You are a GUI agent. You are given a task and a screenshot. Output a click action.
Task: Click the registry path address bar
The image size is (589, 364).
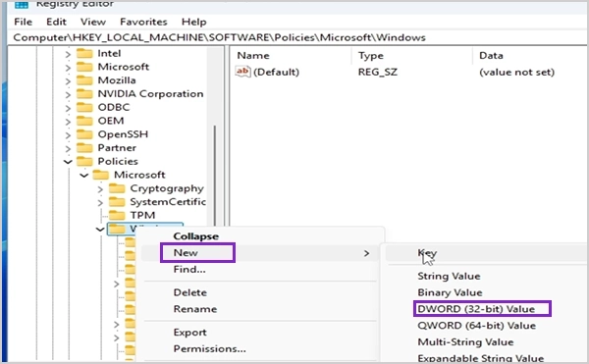click(x=296, y=37)
